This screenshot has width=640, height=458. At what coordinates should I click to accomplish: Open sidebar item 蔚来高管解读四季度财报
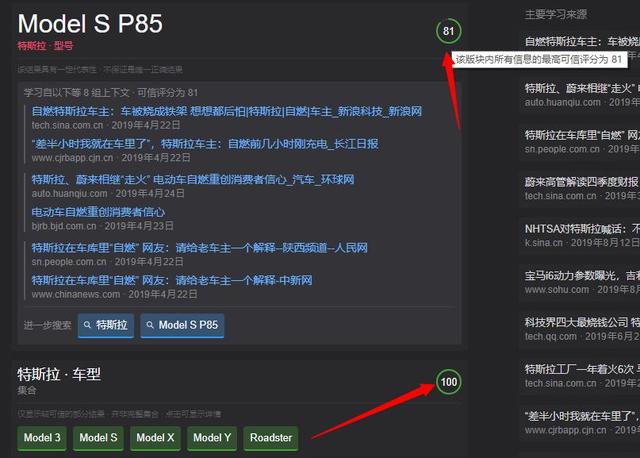(x=582, y=182)
